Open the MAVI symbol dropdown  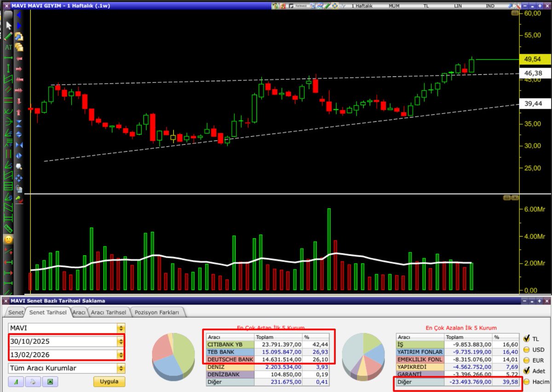[121, 329]
